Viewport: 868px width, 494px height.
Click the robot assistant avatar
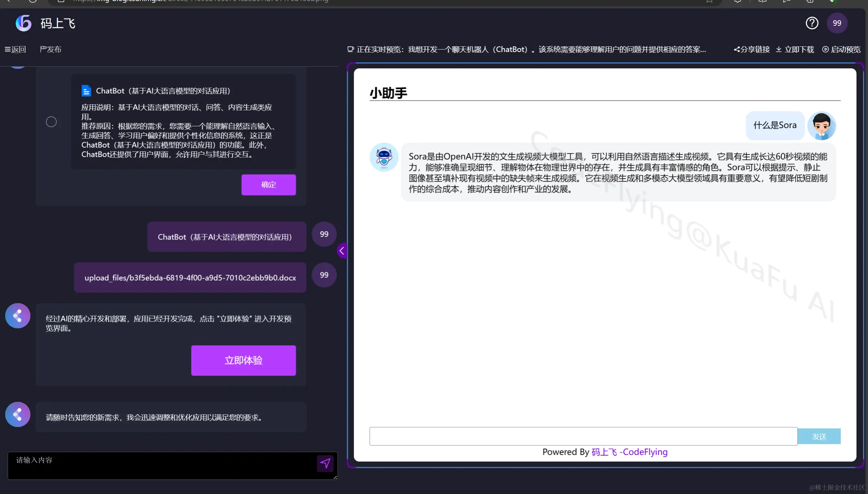tap(384, 157)
